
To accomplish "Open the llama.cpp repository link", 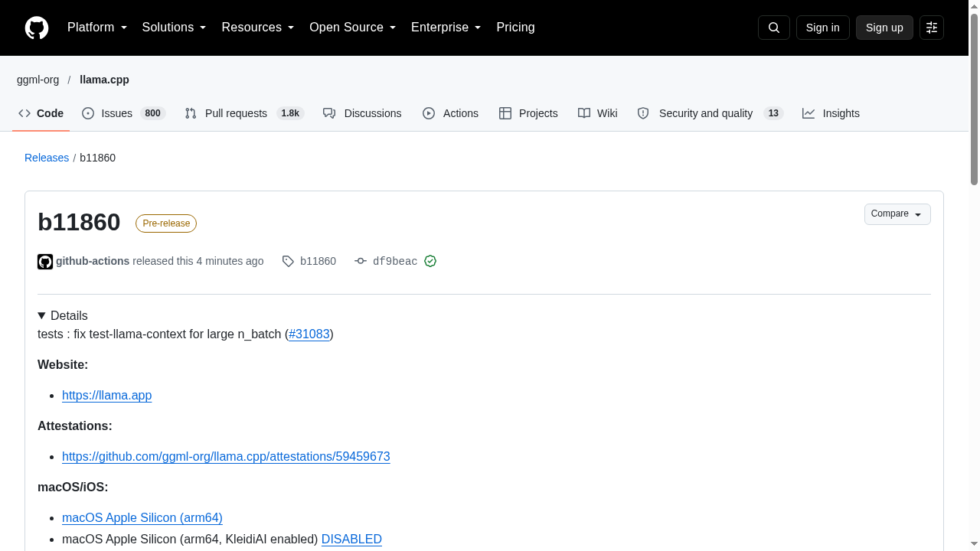I will pyautogui.click(x=104, y=80).
